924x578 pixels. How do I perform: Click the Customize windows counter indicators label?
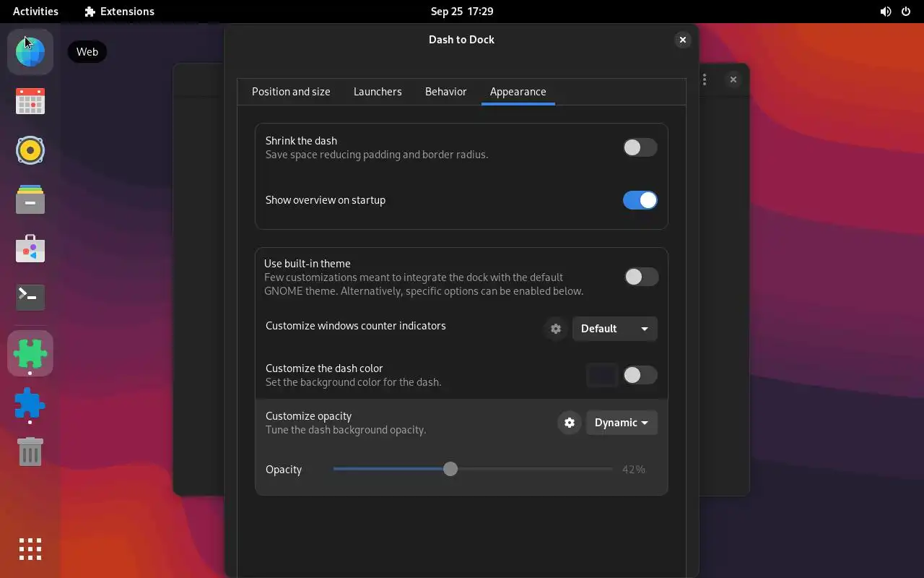click(356, 326)
